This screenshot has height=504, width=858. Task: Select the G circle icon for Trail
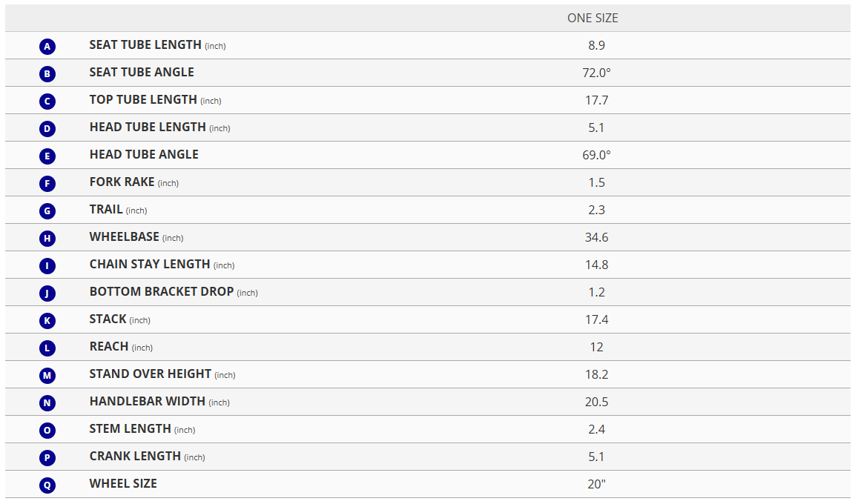pos(47,211)
